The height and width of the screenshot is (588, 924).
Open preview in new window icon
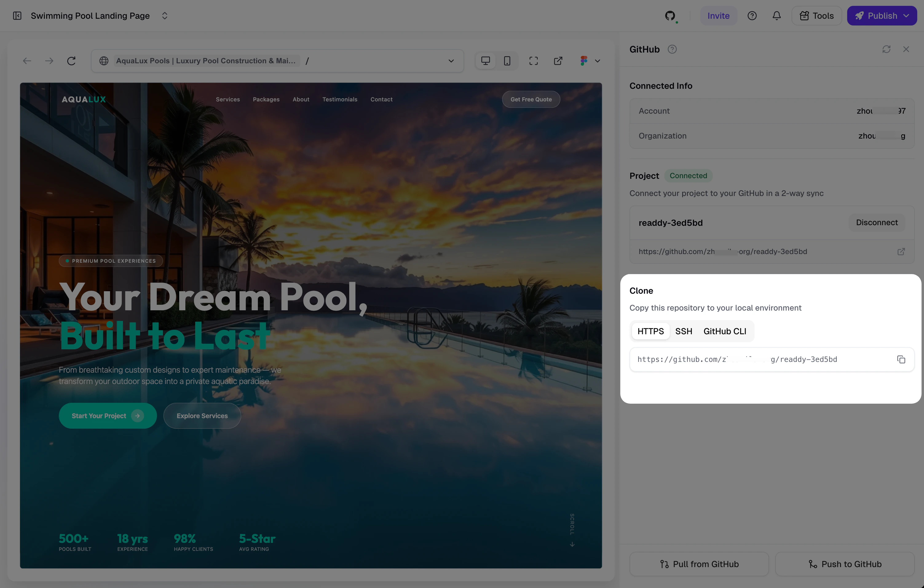click(558, 61)
